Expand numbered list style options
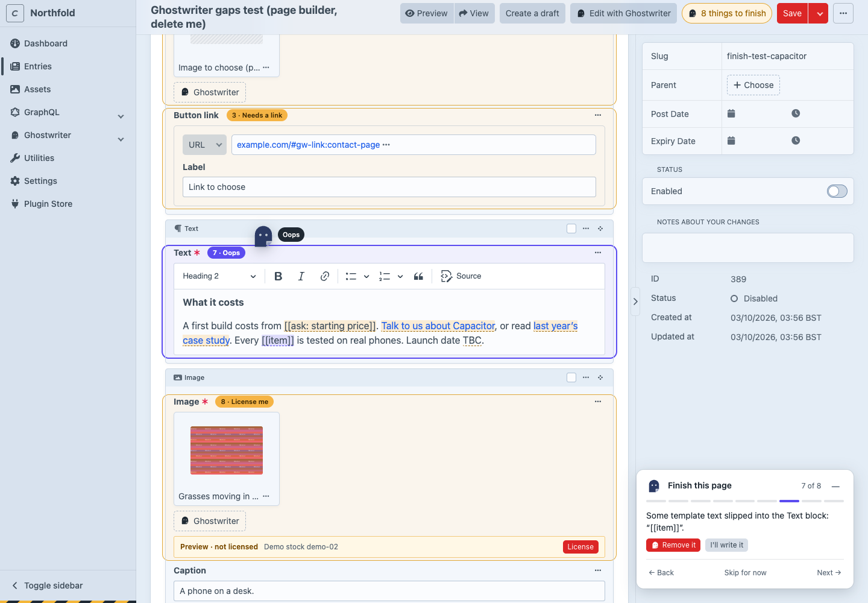The height and width of the screenshot is (603, 868). coord(400,276)
